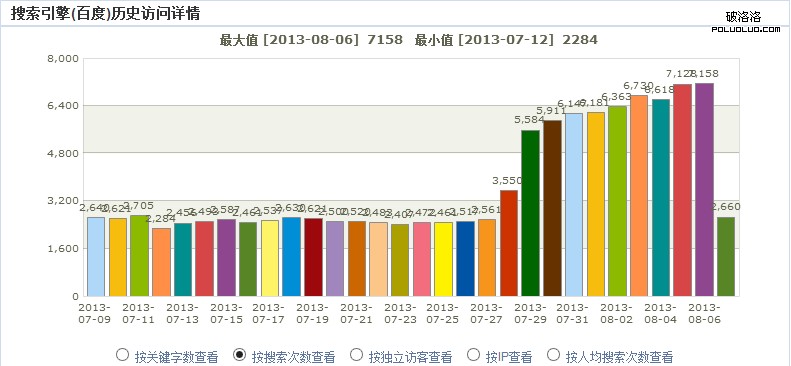Click the light blue 2013-07-09 bar
The width and height of the screenshot is (791, 366).
point(96,257)
